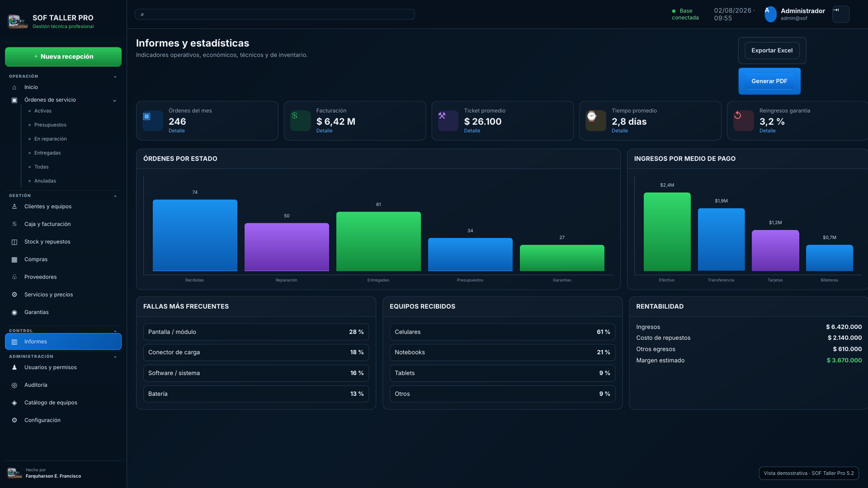Open the Detalle link under Facturación

(324, 131)
